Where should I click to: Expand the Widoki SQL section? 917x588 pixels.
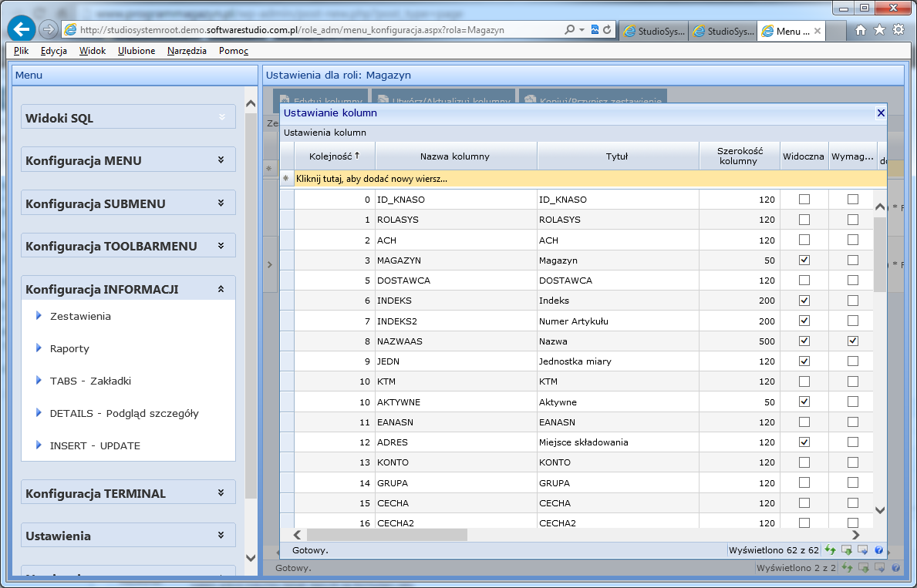(x=221, y=117)
